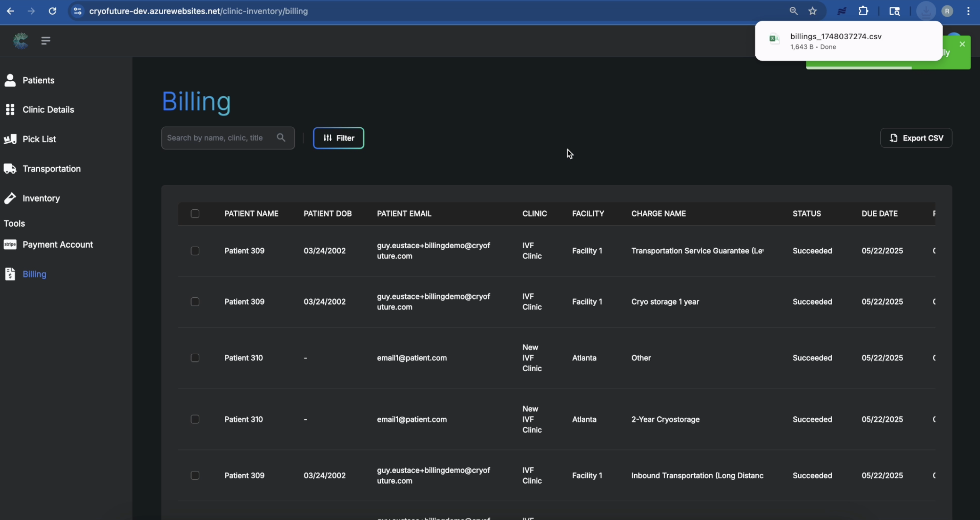The height and width of the screenshot is (520, 980).
Task: Open the Patients sidebar section
Action: click(38, 80)
